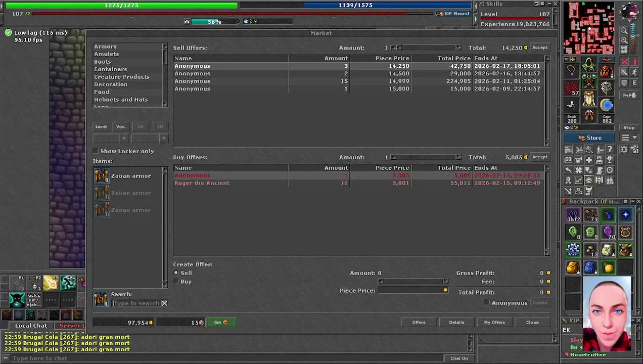Toggle the E expert mode button
The image size is (643, 364).
(634, 82)
